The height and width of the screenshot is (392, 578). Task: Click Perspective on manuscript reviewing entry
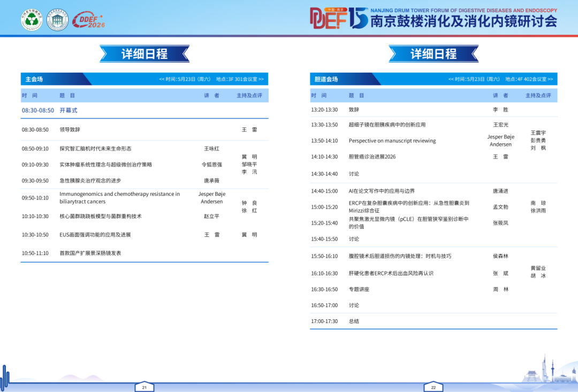(x=392, y=141)
